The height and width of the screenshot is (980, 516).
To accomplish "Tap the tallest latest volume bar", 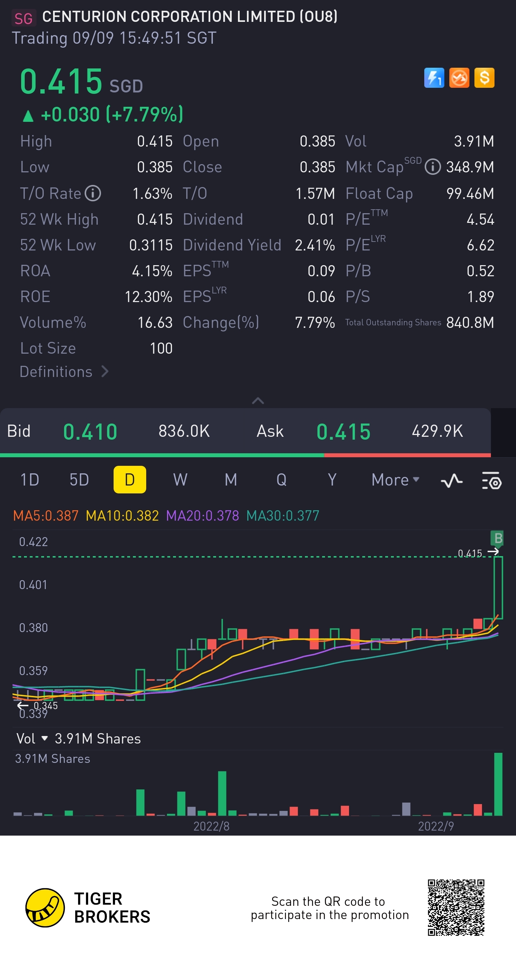I will [x=498, y=784].
